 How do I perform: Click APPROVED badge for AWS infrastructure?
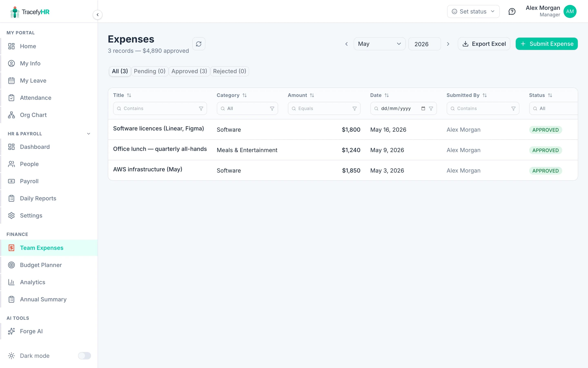pos(546,171)
